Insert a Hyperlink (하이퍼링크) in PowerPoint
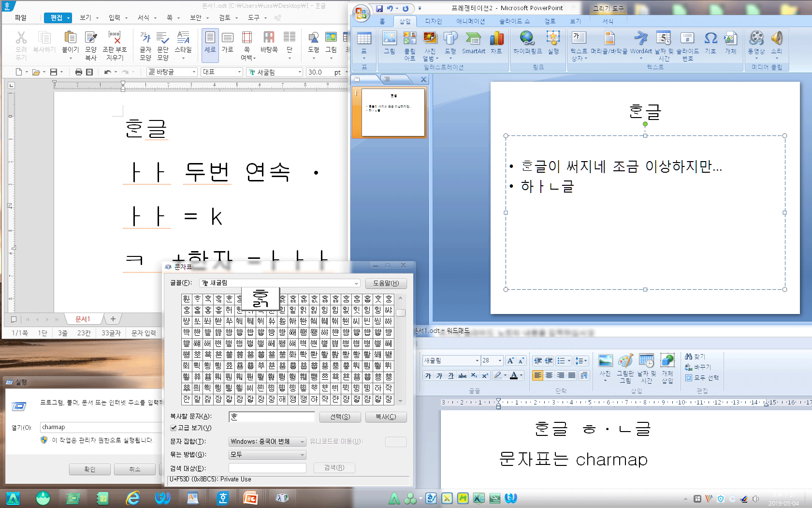812x508 pixels. click(x=527, y=43)
